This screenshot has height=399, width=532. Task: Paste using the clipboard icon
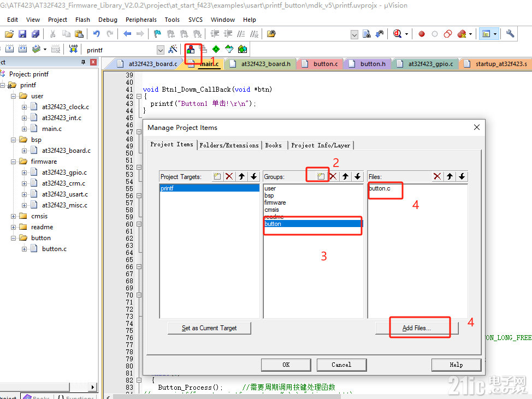click(x=79, y=34)
